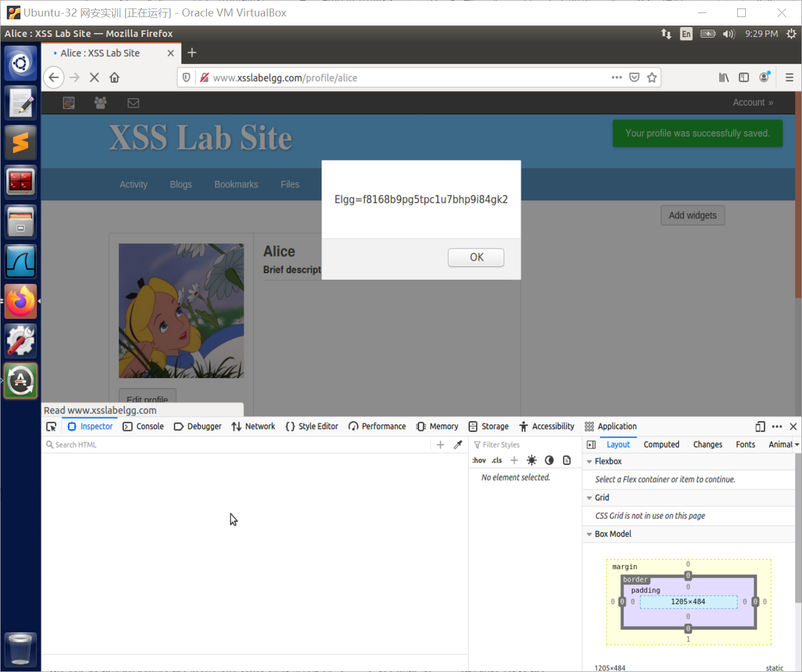Screen dimensions: 802x672
Task: Open the friends icon in the Elgg topbar
Action: (x=100, y=103)
